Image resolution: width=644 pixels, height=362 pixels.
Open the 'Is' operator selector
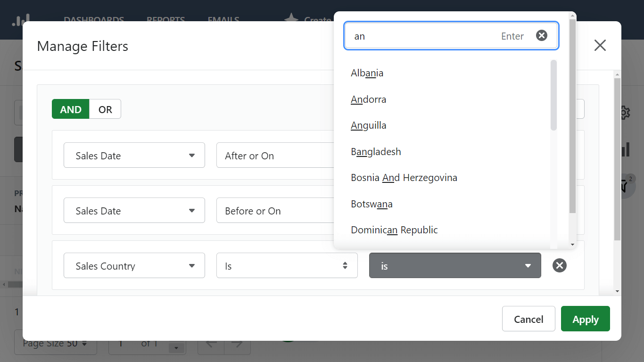[287, 266]
